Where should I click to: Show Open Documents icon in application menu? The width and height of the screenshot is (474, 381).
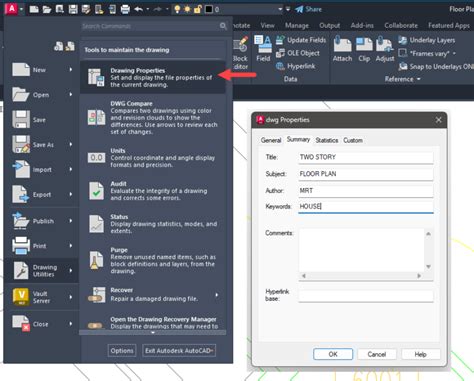point(70,46)
